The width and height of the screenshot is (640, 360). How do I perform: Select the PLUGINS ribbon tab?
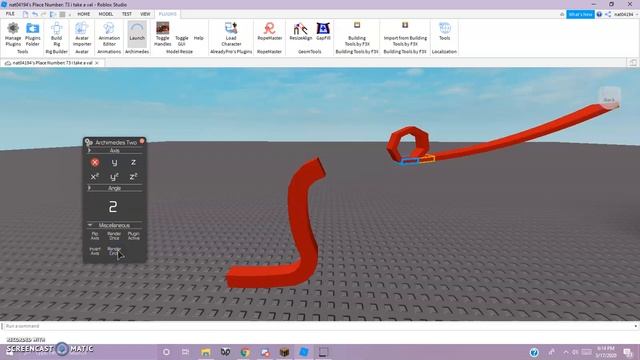click(168, 14)
